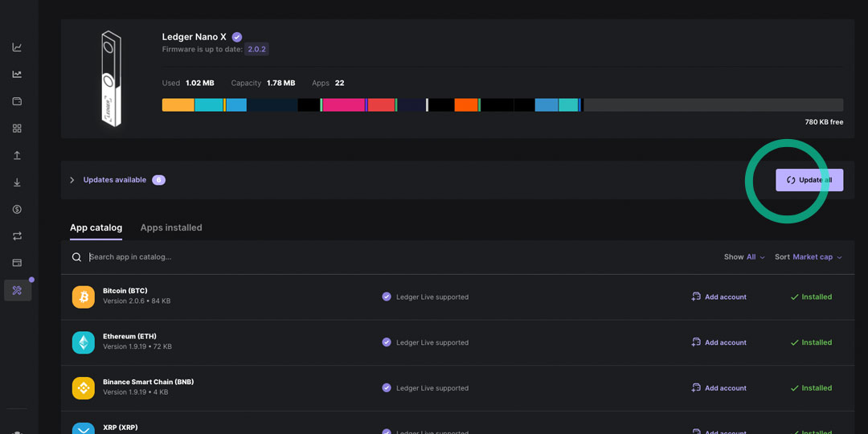
Task: Switch to the Apps installed tab
Action: [171, 227]
